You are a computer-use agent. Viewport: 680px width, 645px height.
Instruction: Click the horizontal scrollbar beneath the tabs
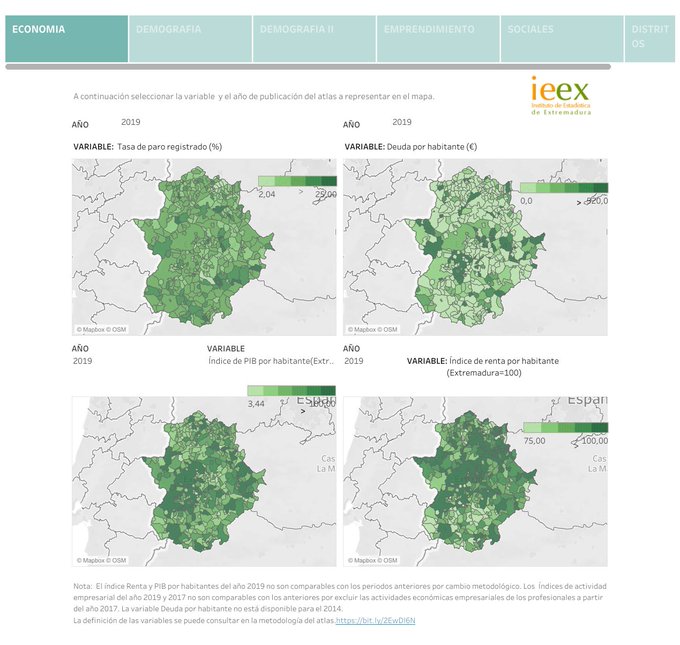click(x=306, y=67)
